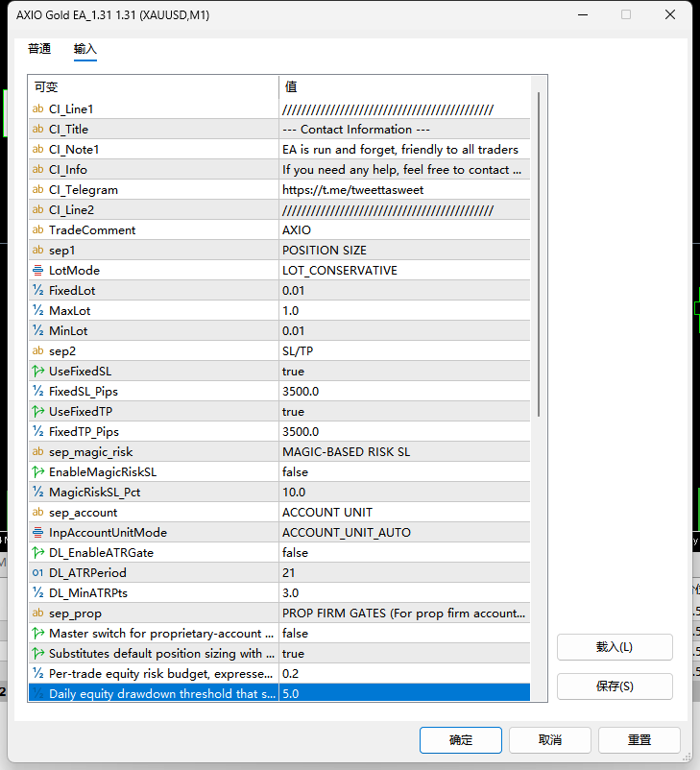This screenshot has height=770, width=700.
Task: Click the double-type icon beside Per-trade equity risk
Action: pyautogui.click(x=37, y=673)
